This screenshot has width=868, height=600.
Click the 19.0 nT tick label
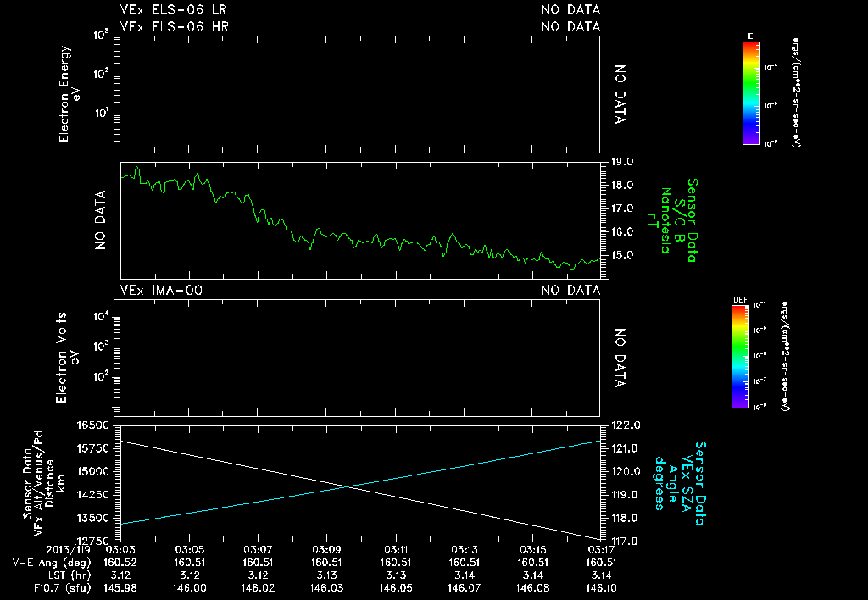coord(622,162)
